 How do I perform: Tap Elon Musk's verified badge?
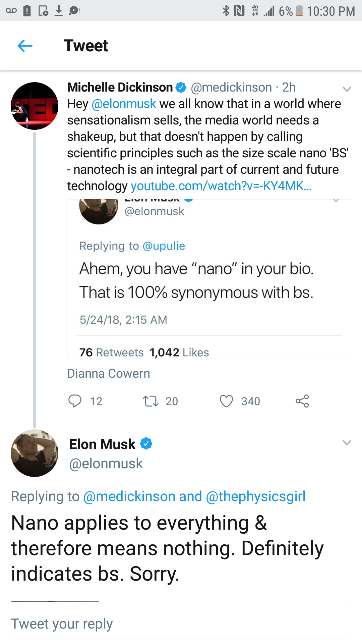tap(146, 443)
